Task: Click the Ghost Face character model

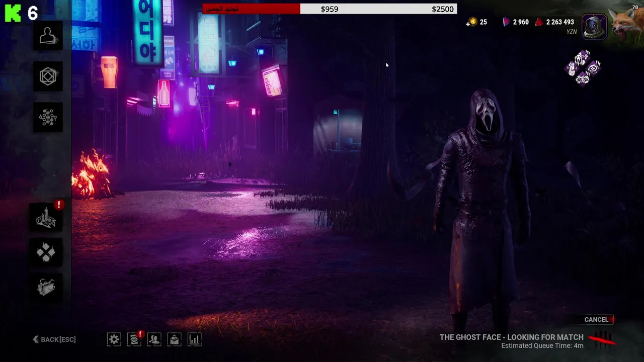Action: point(482,211)
